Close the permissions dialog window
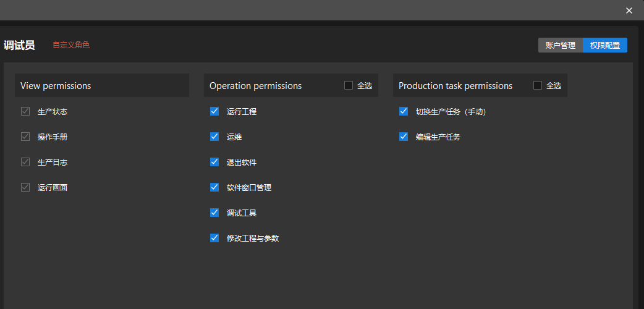 (629, 11)
